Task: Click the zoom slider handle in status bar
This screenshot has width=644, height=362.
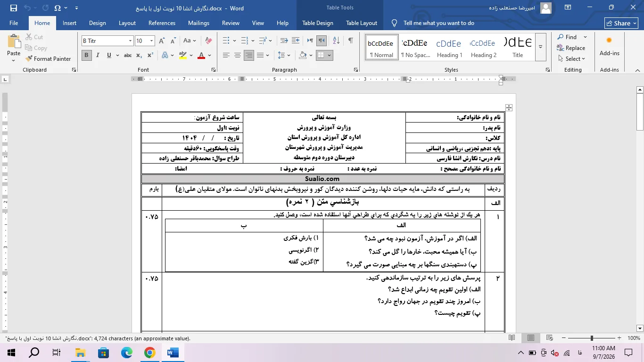Action: point(591,338)
